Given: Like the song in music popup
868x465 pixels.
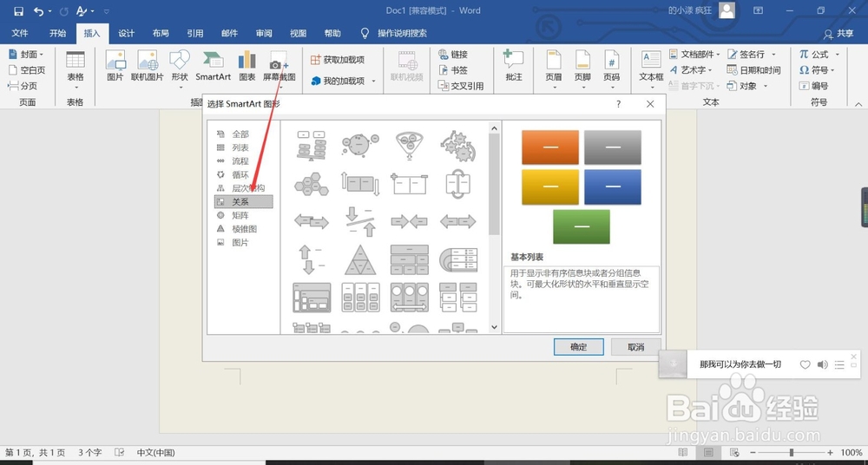Looking at the screenshot, I should pos(806,364).
